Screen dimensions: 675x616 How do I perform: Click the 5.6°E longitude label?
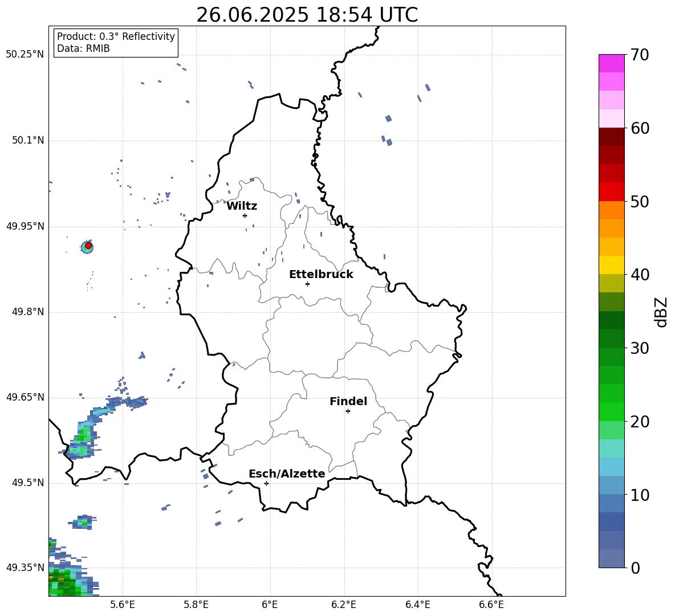coord(123,605)
